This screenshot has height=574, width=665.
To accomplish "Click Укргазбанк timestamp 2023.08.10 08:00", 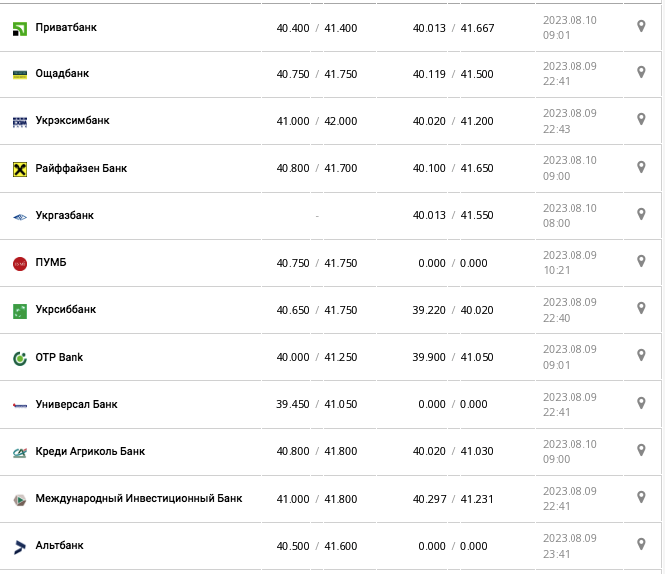I will (x=569, y=216).
